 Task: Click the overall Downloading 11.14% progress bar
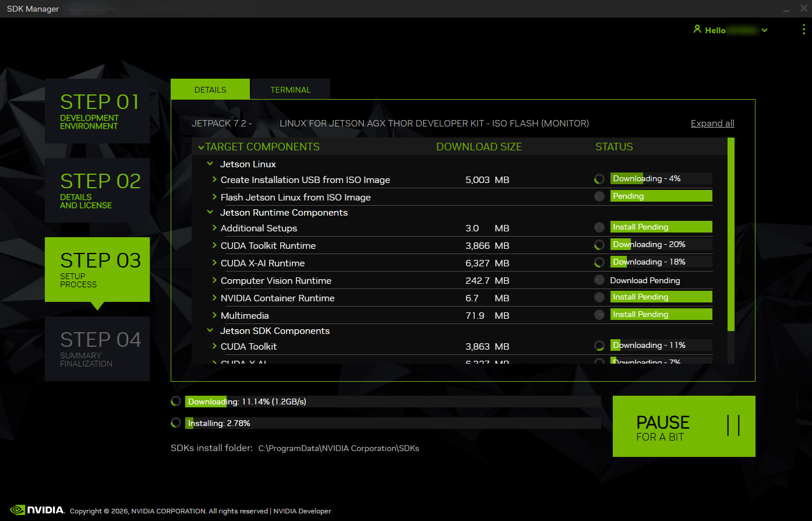393,402
